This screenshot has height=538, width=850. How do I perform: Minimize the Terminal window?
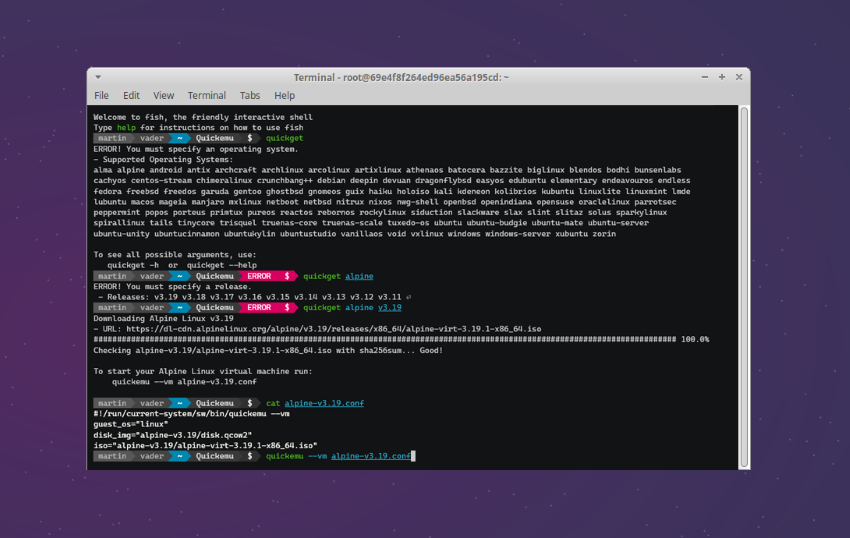[x=704, y=77]
